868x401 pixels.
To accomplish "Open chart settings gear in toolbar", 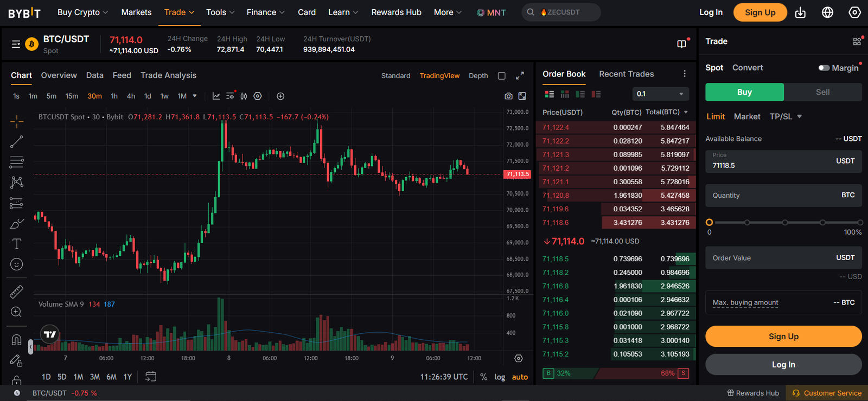I will point(258,96).
